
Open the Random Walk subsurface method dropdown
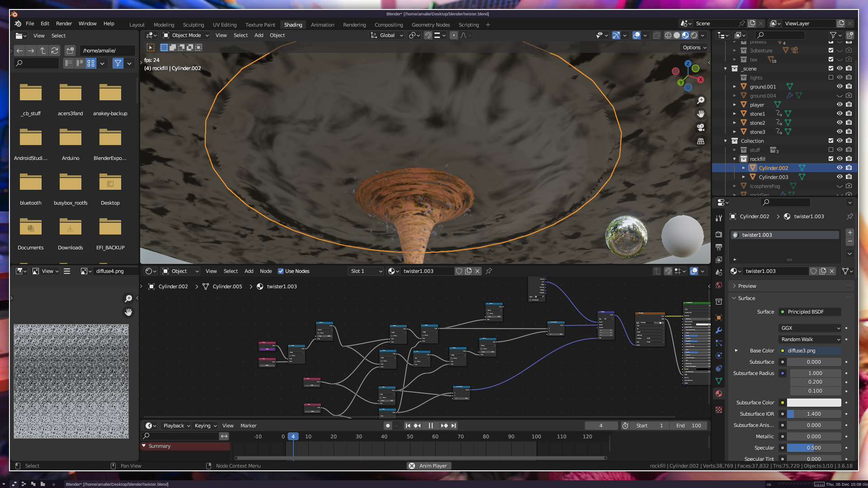810,339
